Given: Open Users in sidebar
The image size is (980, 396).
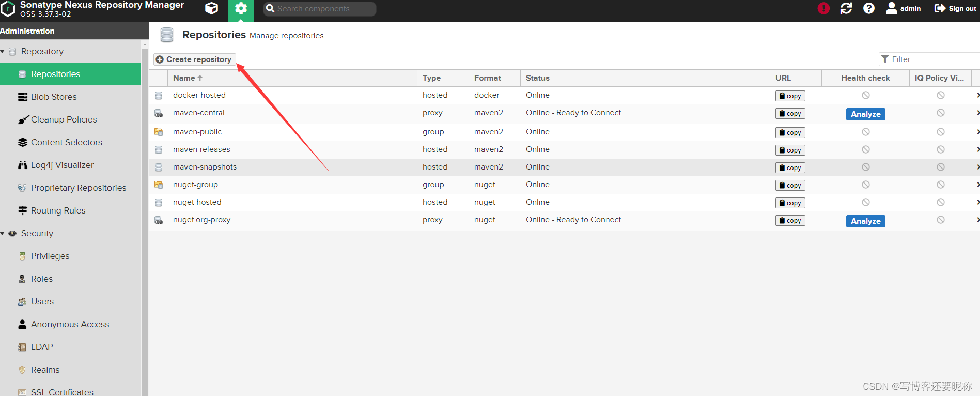Looking at the screenshot, I should 70,301.
